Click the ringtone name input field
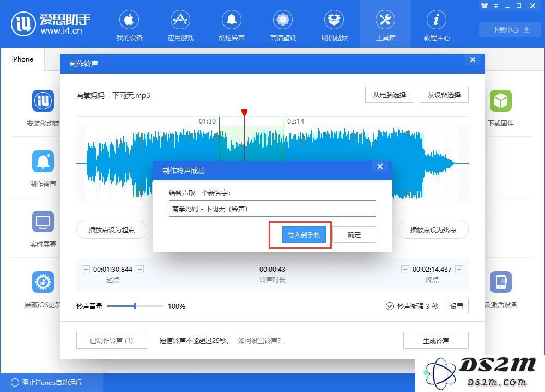Screen dimensions: 545x392 click(272, 209)
